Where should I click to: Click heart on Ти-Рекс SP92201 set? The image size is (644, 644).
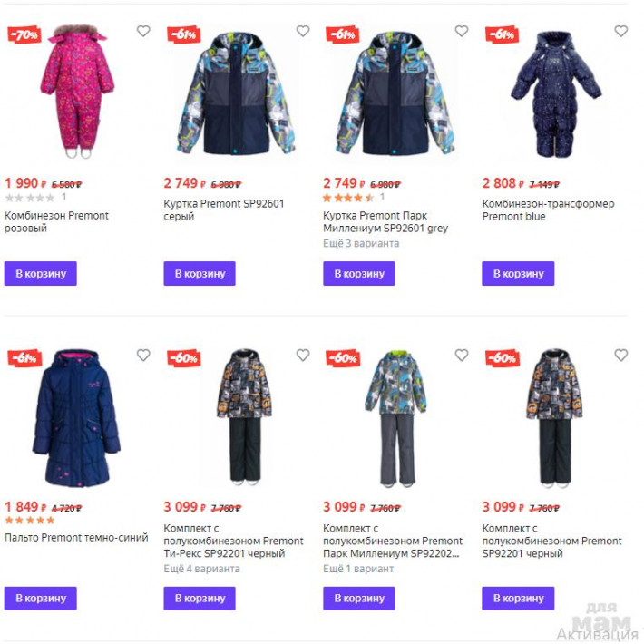pos(303,355)
